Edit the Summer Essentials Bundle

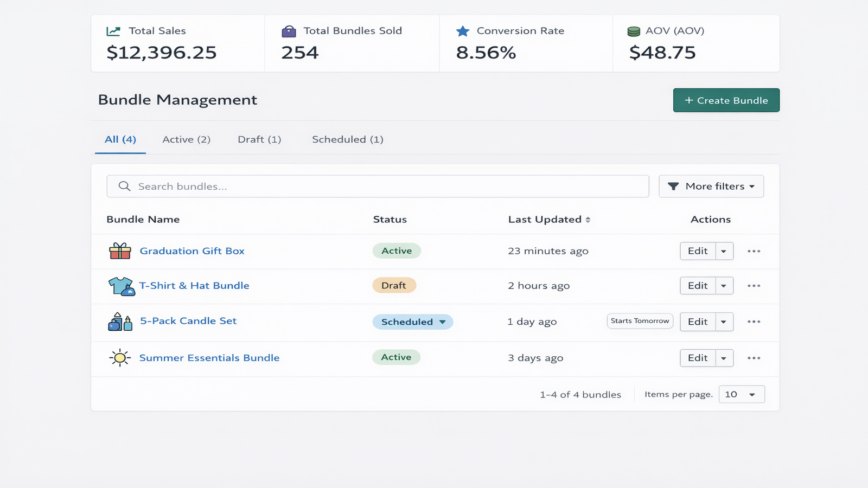[698, 358]
